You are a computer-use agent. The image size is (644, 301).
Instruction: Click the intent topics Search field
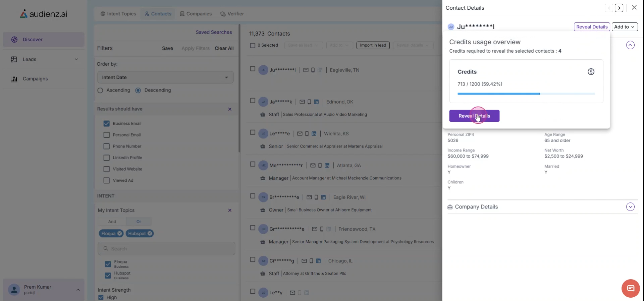coord(166,249)
